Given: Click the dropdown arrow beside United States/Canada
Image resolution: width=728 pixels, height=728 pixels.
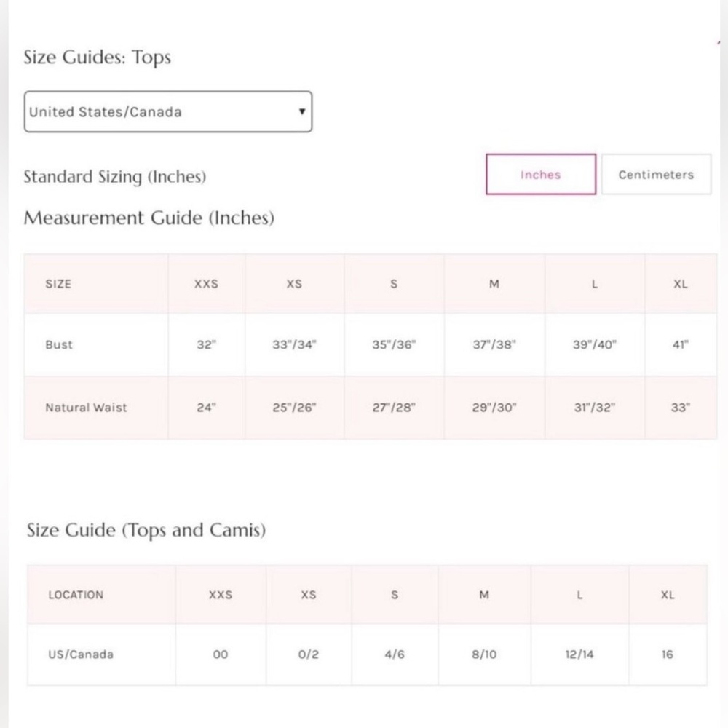Looking at the screenshot, I should pyautogui.click(x=302, y=111).
